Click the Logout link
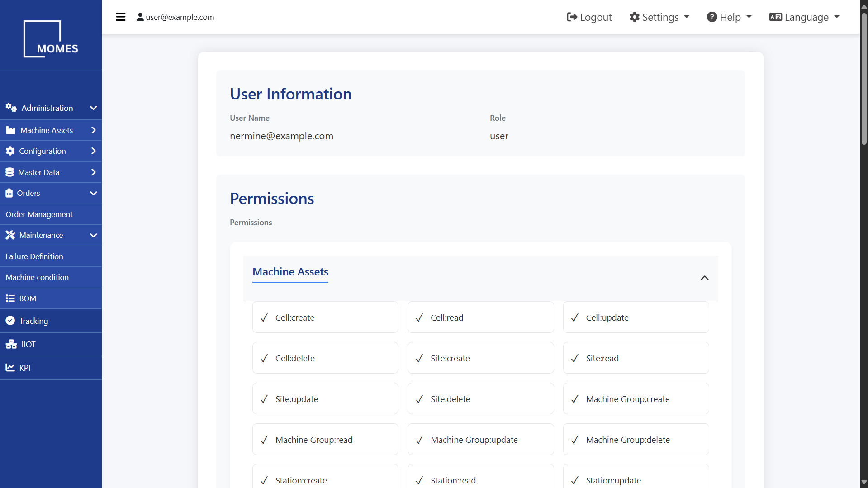 [x=589, y=17]
